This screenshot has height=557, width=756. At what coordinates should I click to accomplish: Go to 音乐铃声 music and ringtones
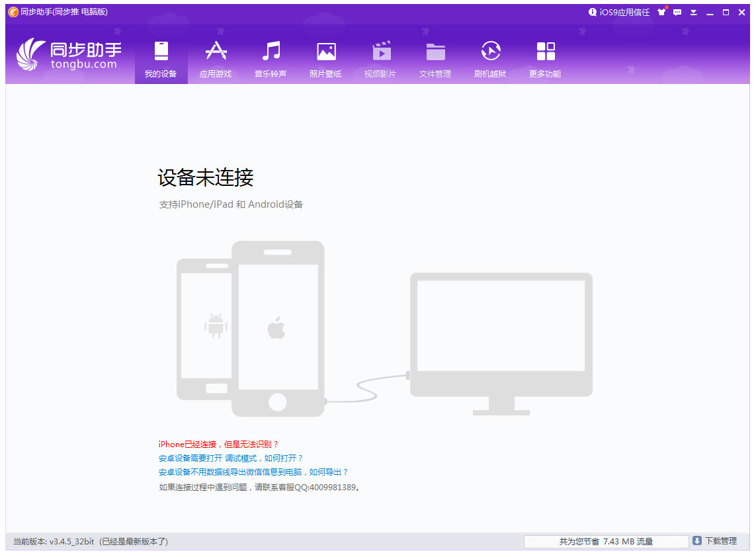pyautogui.click(x=271, y=60)
